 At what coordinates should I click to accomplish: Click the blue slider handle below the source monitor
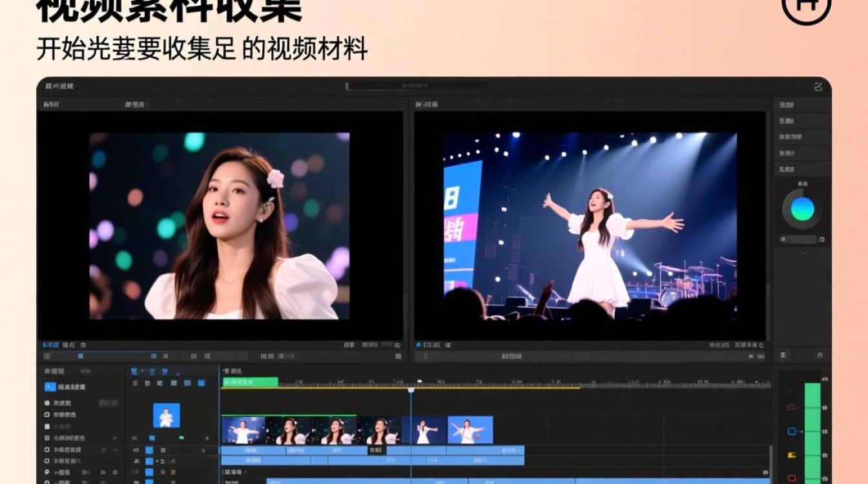coord(81,356)
